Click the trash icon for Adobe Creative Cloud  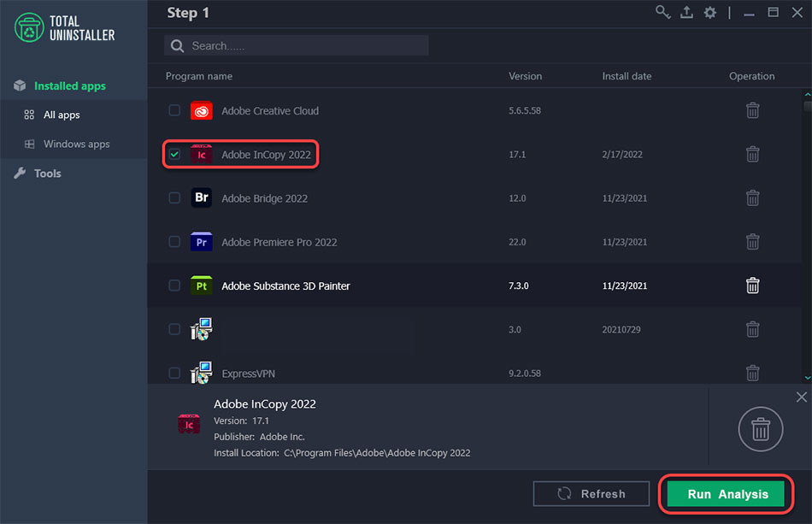(752, 110)
